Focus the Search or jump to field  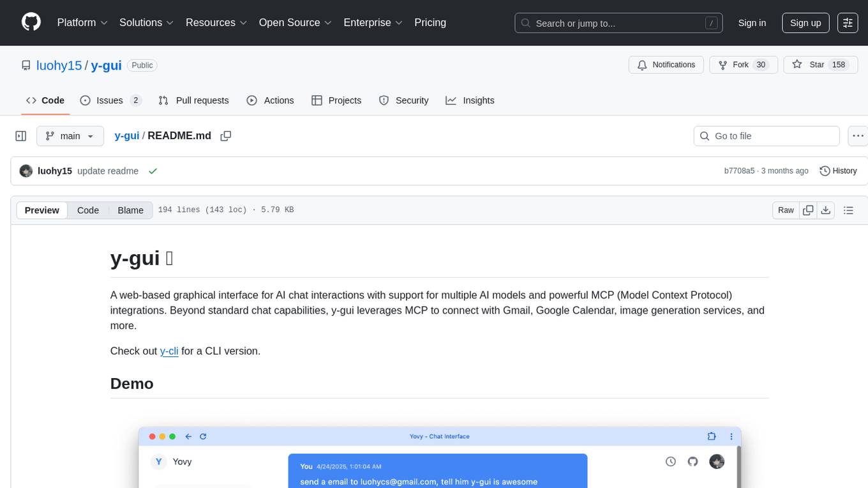click(x=618, y=23)
